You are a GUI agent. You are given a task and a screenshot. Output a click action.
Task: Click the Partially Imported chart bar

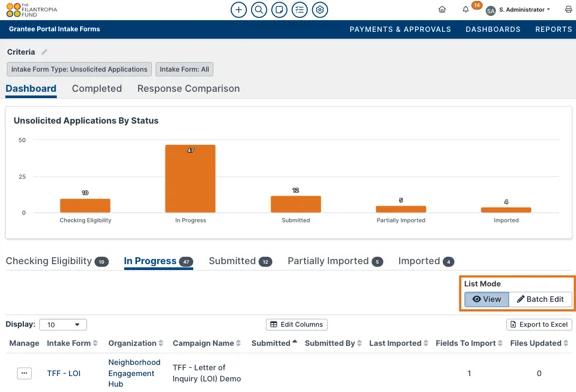(401, 209)
